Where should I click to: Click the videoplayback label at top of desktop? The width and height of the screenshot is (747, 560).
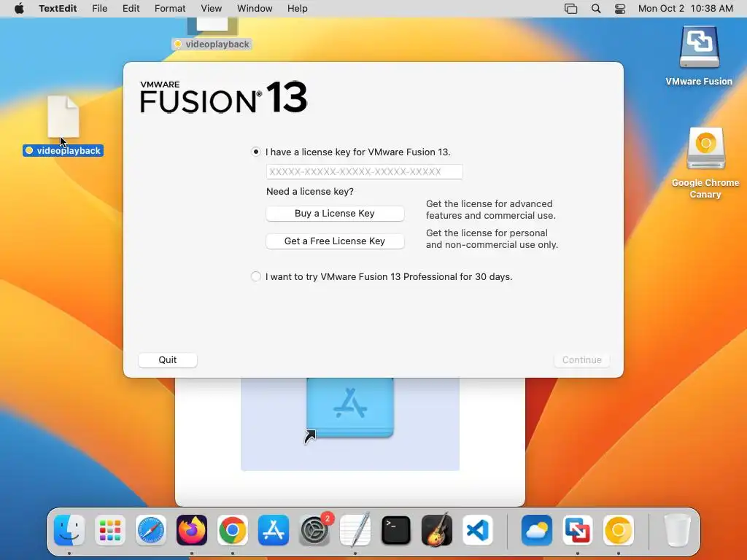click(x=212, y=44)
